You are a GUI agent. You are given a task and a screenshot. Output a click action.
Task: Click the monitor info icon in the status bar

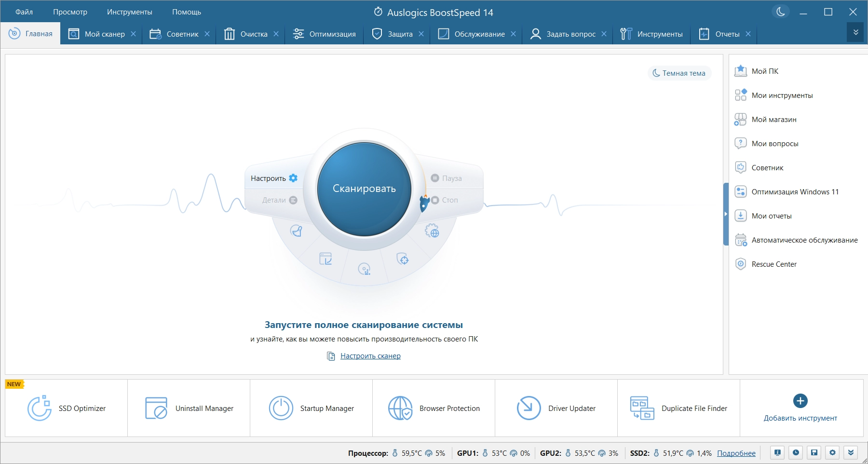pyautogui.click(x=777, y=452)
